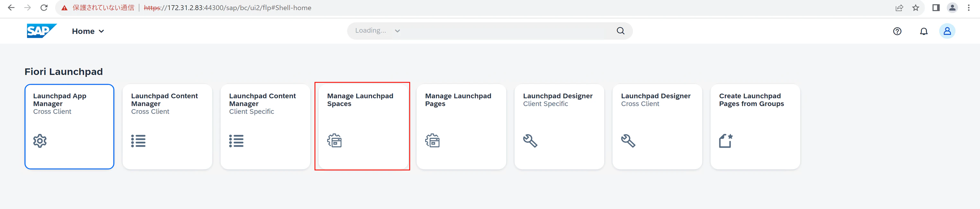Share this page via share icon
Viewport: 980px width, 209px height.
point(899,8)
